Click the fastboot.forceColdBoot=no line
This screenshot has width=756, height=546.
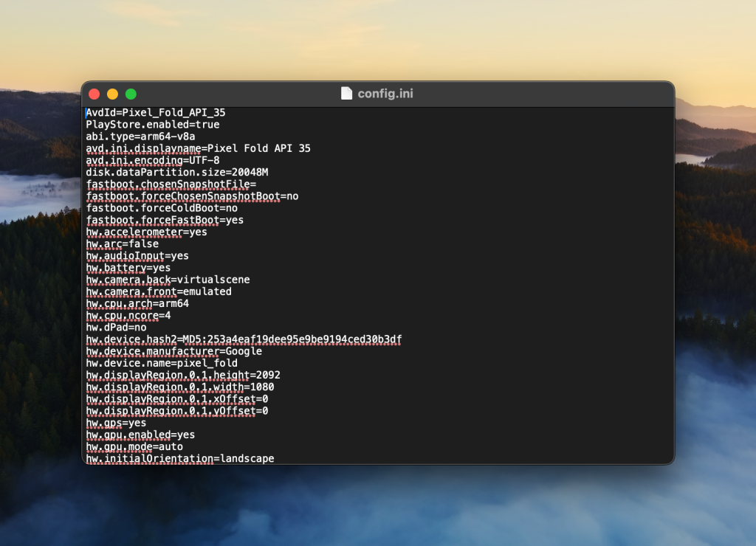pos(162,208)
